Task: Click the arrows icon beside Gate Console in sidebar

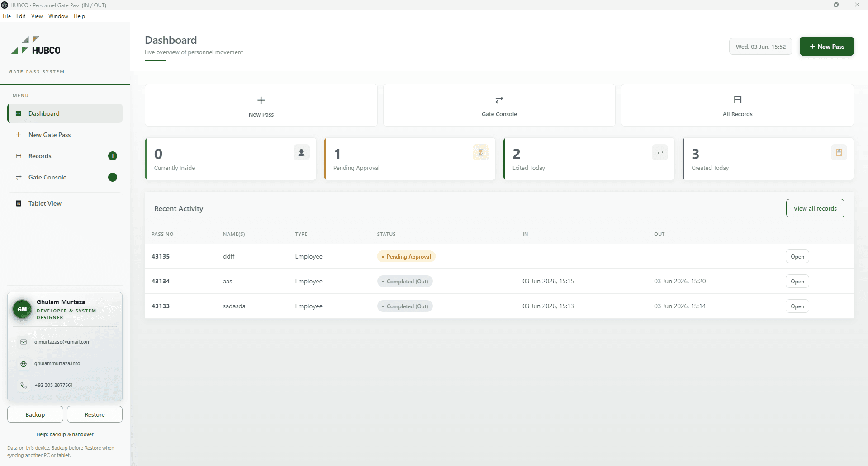Action: pyautogui.click(x=19, y=177)
